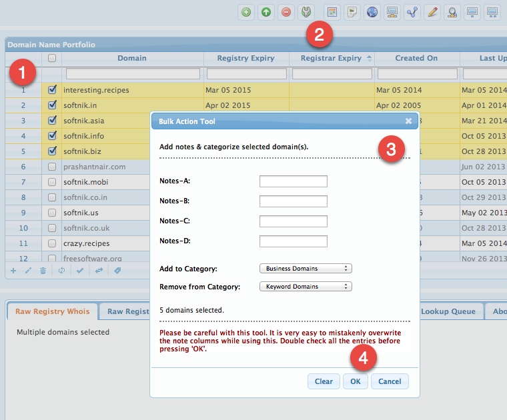Click OK in Bulk Action Tool
The height and width of the screenshot is (420, 507).
(x=356, y=381)
